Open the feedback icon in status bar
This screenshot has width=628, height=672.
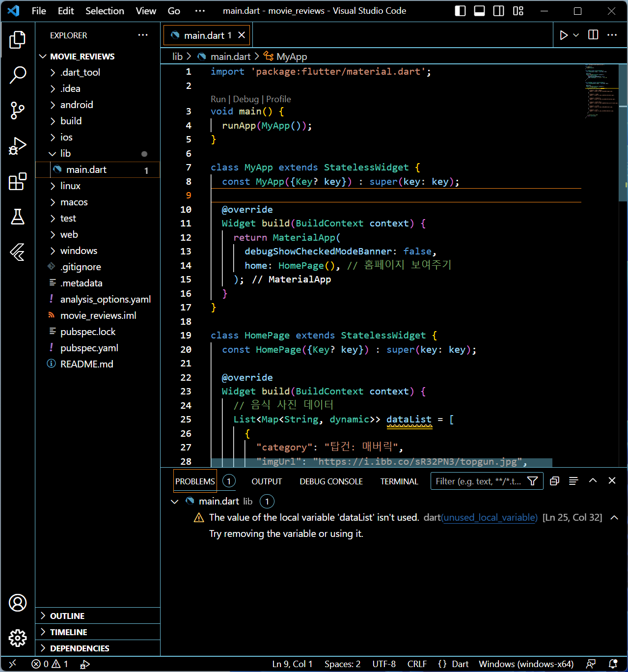pyautogui.click(x=591, y=664)
